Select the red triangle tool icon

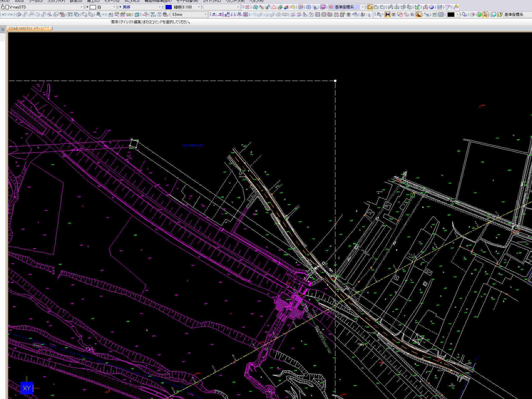(x=274, y=7)
